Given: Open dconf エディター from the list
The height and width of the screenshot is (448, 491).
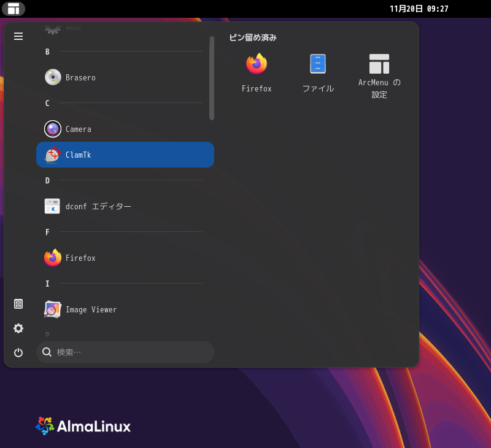Looking at the screenshot, I should click(125, 206).
